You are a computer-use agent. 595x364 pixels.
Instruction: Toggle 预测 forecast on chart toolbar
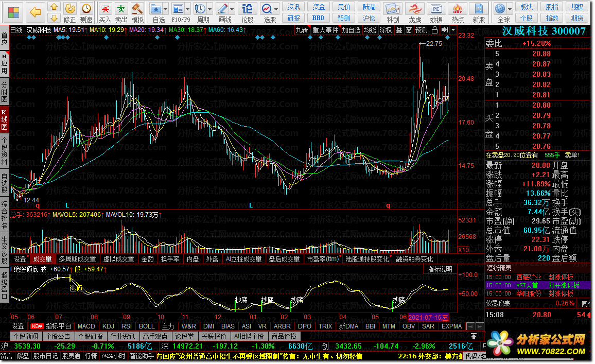click(x=421, y=30)
